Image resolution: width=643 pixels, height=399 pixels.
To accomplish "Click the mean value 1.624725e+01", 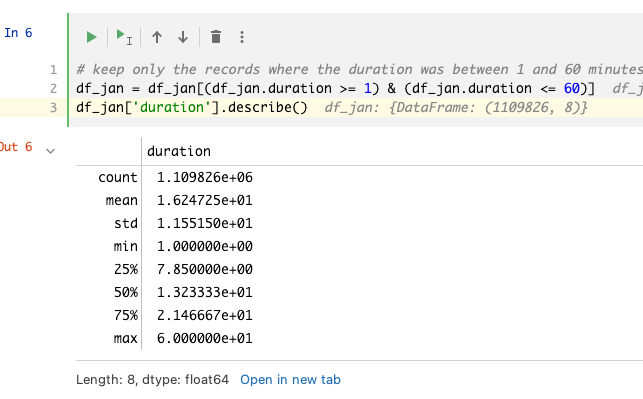I will pos(205,201).
